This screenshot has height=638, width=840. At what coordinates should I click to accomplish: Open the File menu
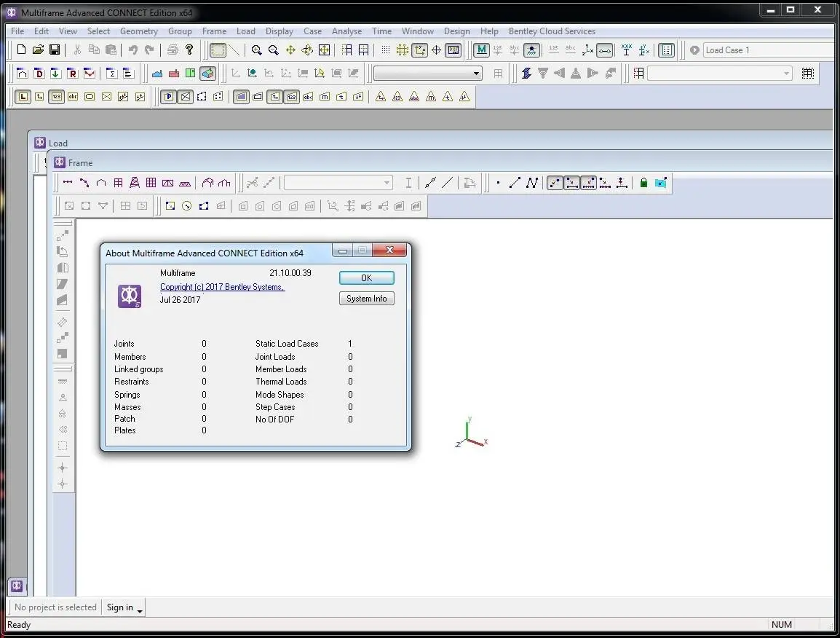(x=17, y=31)
